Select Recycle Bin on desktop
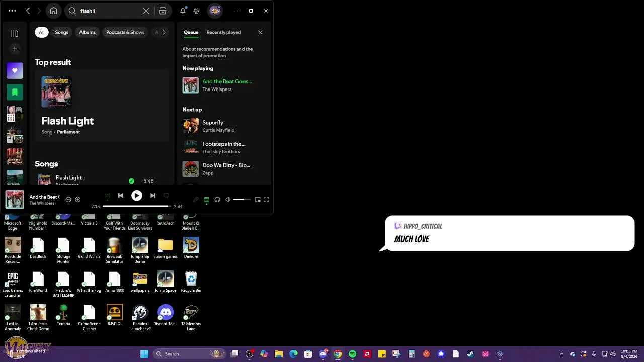 (x=191, y=282)
